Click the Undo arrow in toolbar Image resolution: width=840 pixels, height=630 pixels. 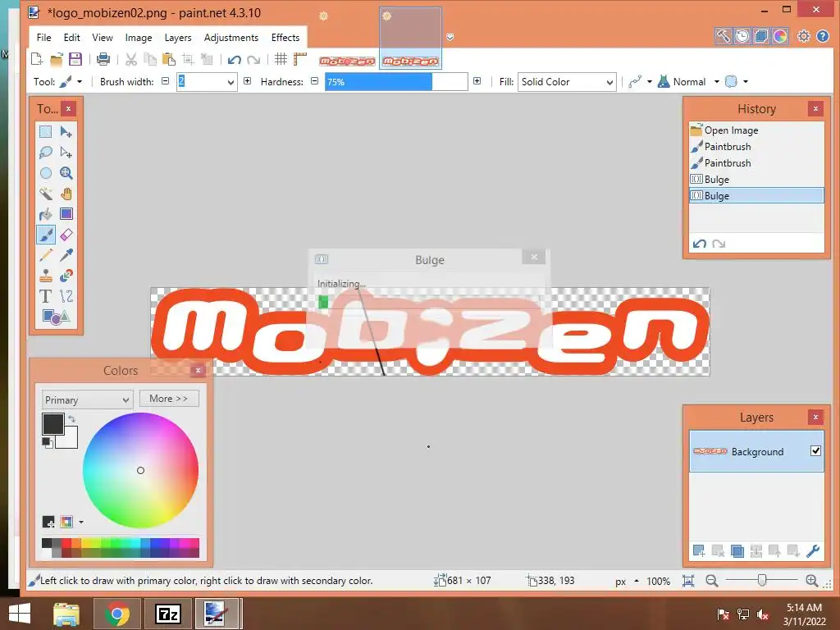pos(234,59)
